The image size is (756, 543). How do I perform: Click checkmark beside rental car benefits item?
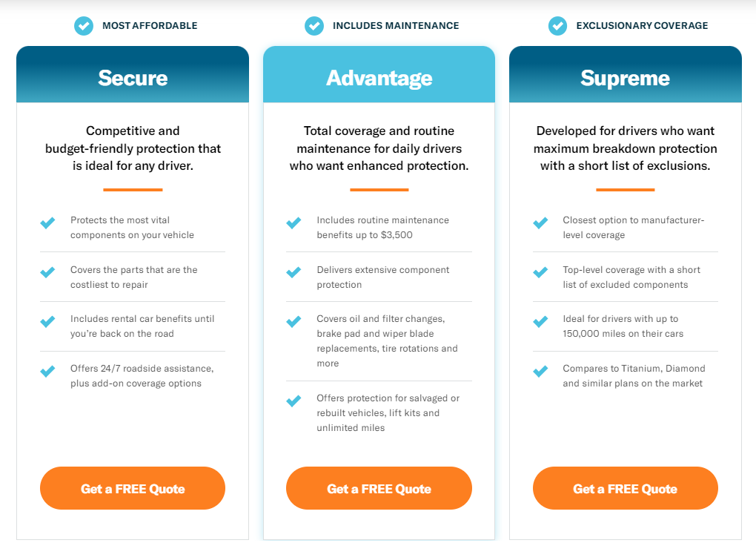[47, 321]
